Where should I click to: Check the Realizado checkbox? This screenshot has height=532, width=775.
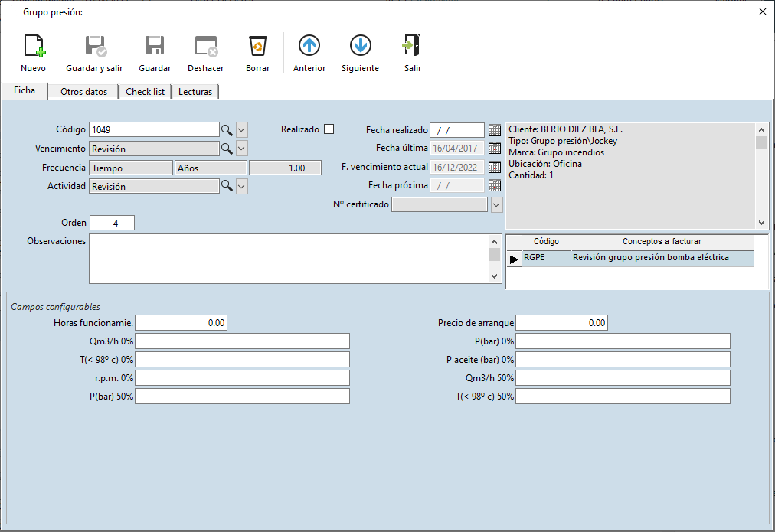tap(329, 129)
